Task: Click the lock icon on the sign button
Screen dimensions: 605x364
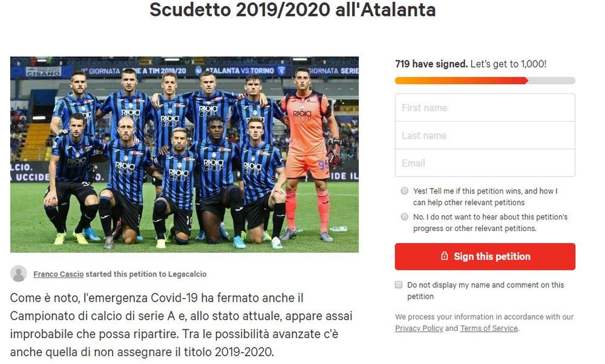Action: pos(445,256)
